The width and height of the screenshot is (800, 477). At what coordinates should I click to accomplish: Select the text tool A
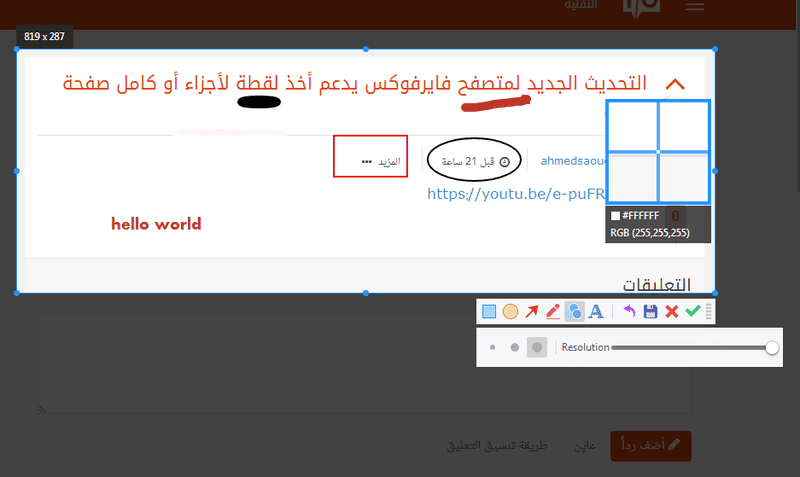coord(596,311)
